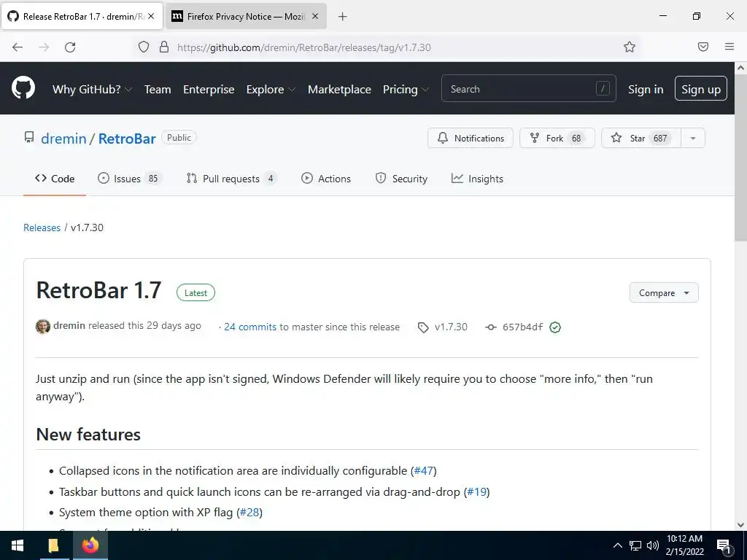Open File Explorer from the taskbar

(53, 545)
